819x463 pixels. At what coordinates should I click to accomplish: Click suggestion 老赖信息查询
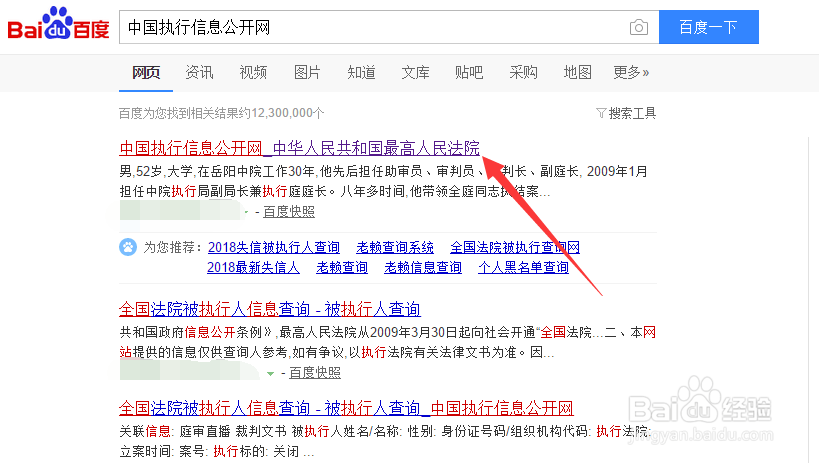coord(423,268)
